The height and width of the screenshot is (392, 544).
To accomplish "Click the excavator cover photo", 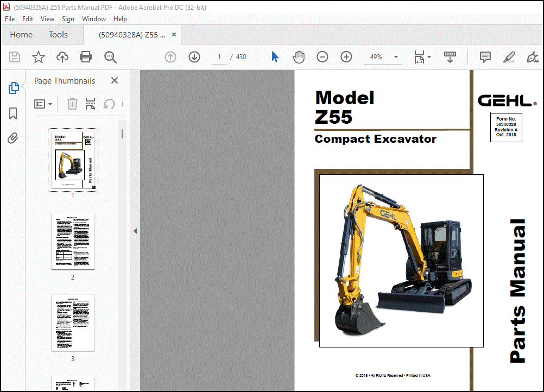I will pyautogui.click(x=401, y=261).
